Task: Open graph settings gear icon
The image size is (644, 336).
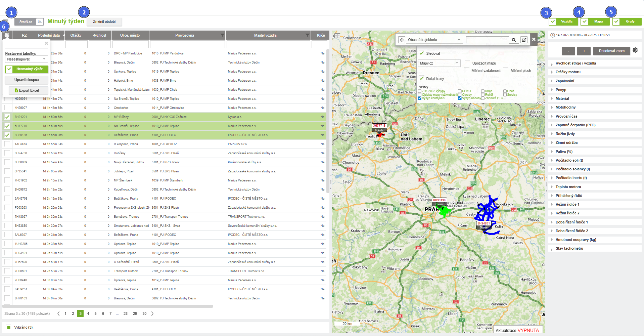Action: click(635, 50)
